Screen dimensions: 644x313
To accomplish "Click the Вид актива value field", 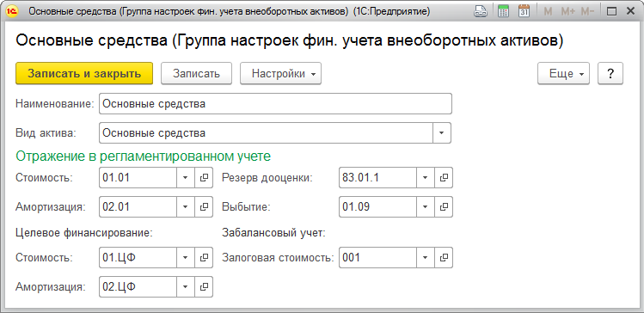I will 267,133.
